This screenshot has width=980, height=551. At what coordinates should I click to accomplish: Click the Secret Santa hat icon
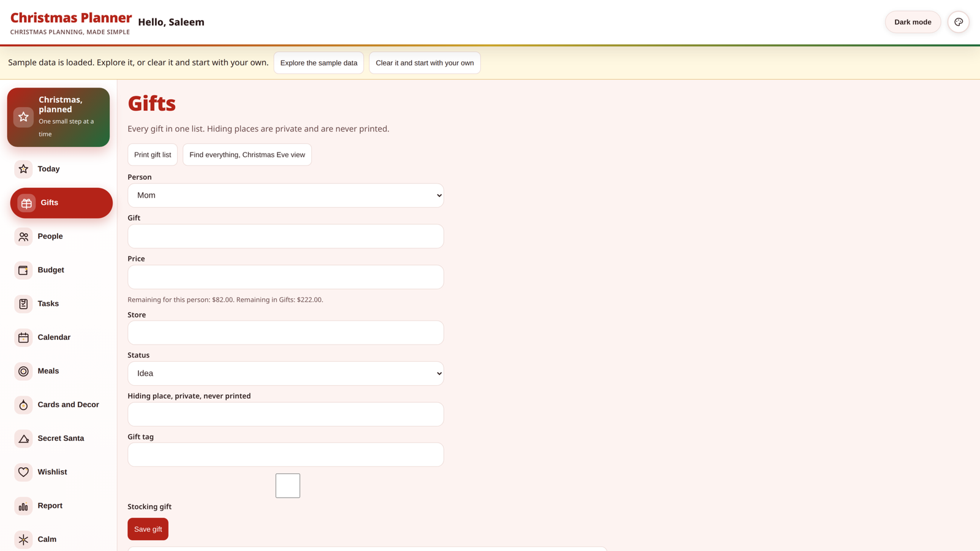[23, 438]
